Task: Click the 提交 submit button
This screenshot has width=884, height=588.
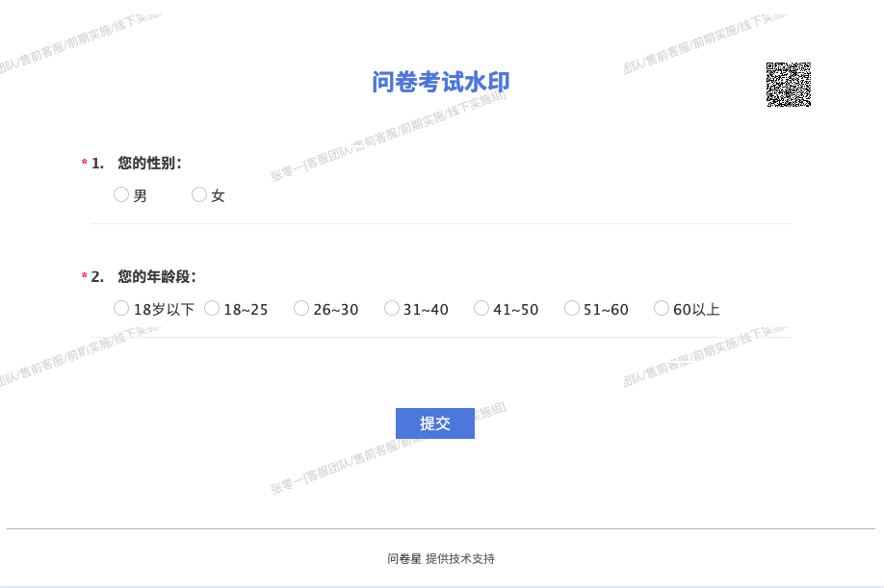Action: coord(435,423)
